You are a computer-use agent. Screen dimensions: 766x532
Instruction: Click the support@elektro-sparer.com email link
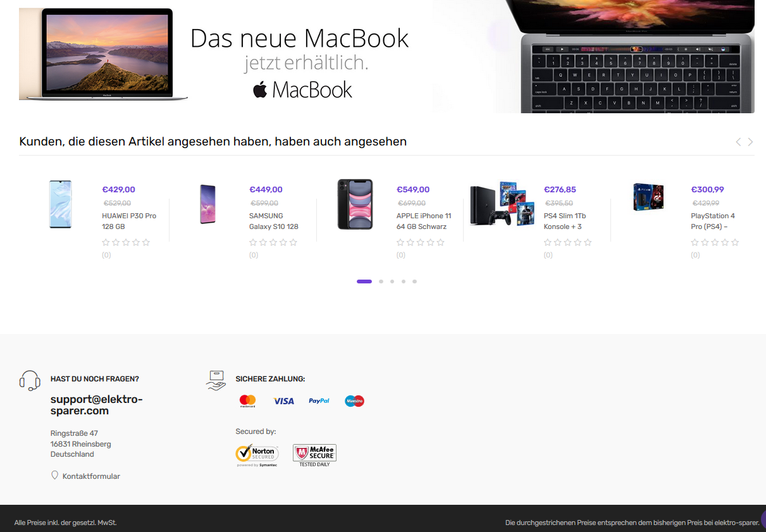click(x=97, y=405)
